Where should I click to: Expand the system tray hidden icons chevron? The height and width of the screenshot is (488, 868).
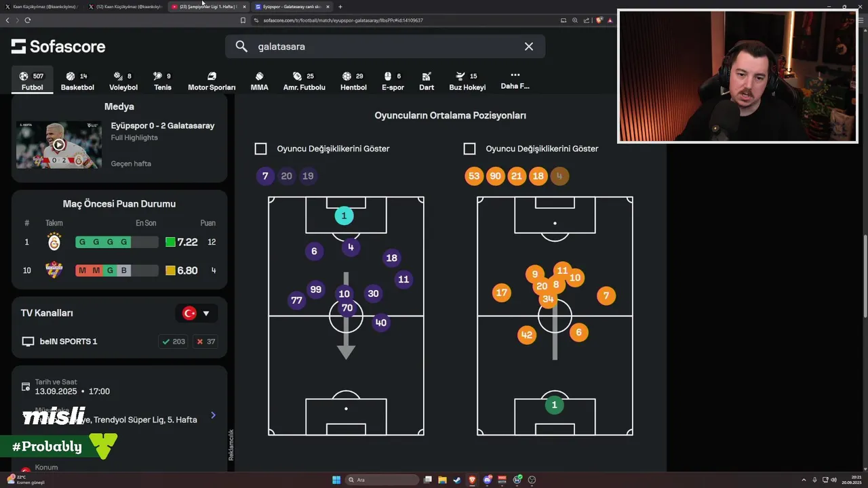pos(804,480)
